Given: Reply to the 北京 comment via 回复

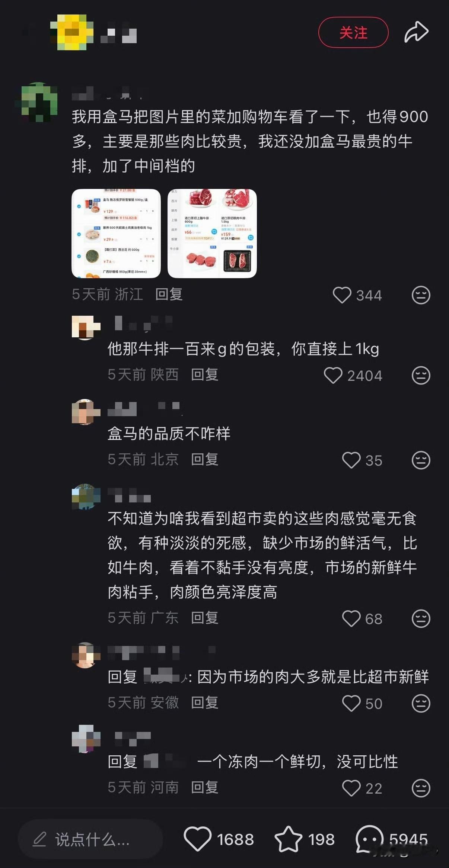Looking at the screenshot, I should tap(204, 459).
